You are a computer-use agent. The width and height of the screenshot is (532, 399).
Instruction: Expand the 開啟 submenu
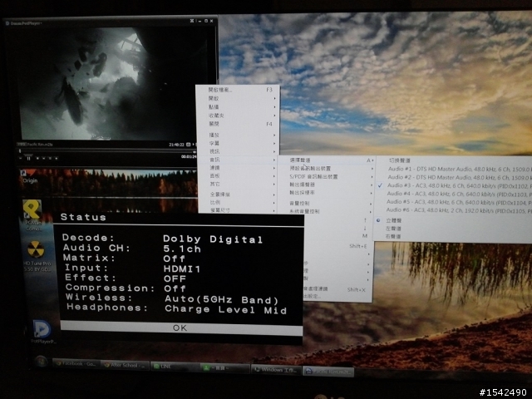tap(239, 98)
